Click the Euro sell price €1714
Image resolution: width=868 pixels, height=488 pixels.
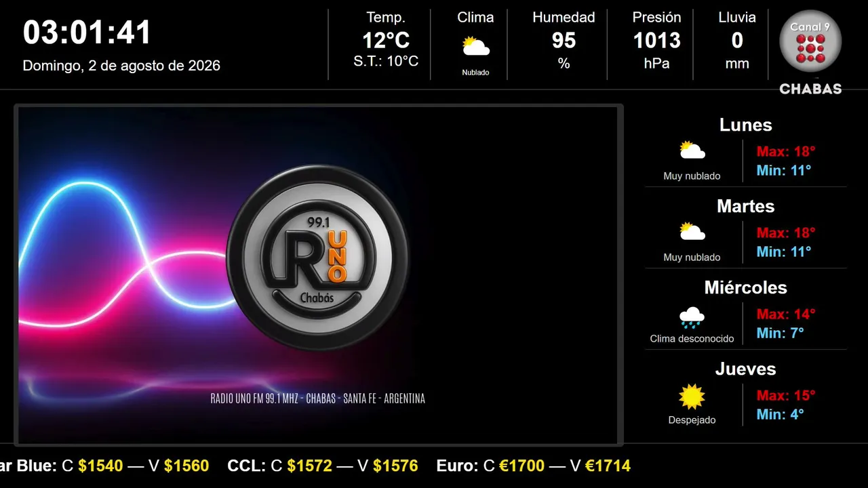608,466
